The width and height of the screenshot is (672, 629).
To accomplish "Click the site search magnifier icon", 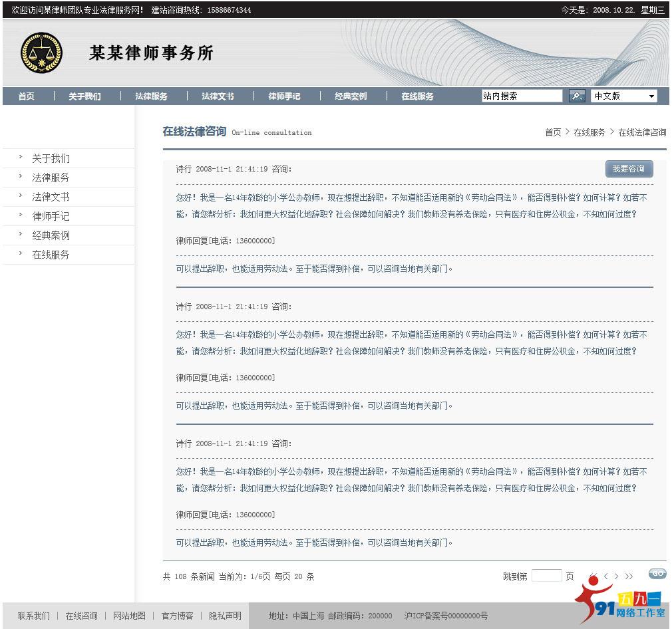I will tap(576, 96).
